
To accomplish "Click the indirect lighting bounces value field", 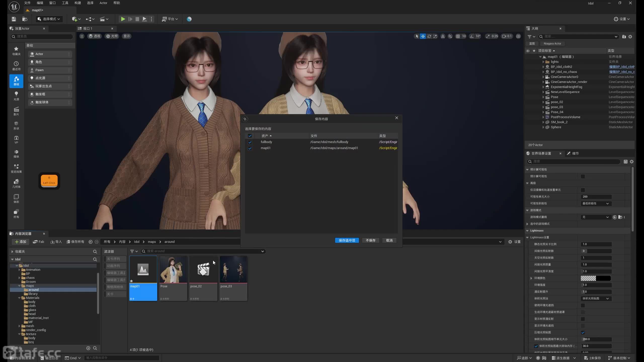I will click(596, 251).
